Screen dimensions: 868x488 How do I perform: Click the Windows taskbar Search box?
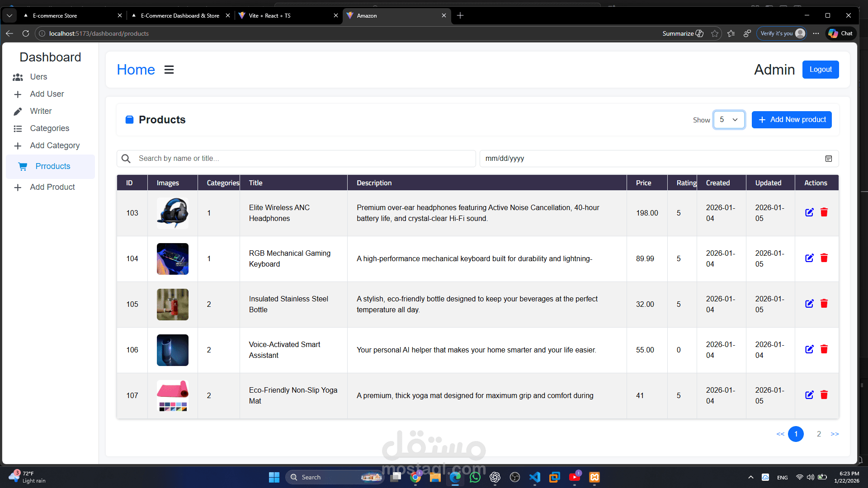(x=335, y=477)
